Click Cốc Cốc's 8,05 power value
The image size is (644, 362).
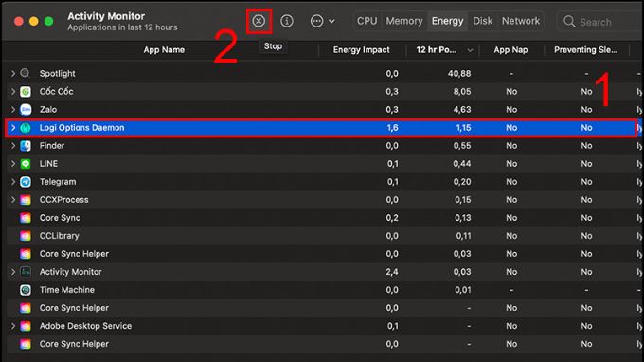pyautogui.click(x=462, y=92)
